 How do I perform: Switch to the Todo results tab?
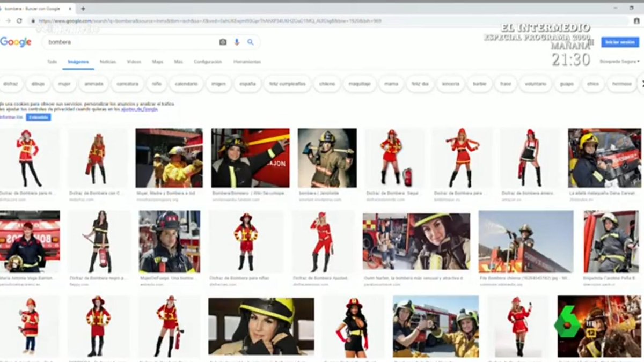(x=52, y=62)
